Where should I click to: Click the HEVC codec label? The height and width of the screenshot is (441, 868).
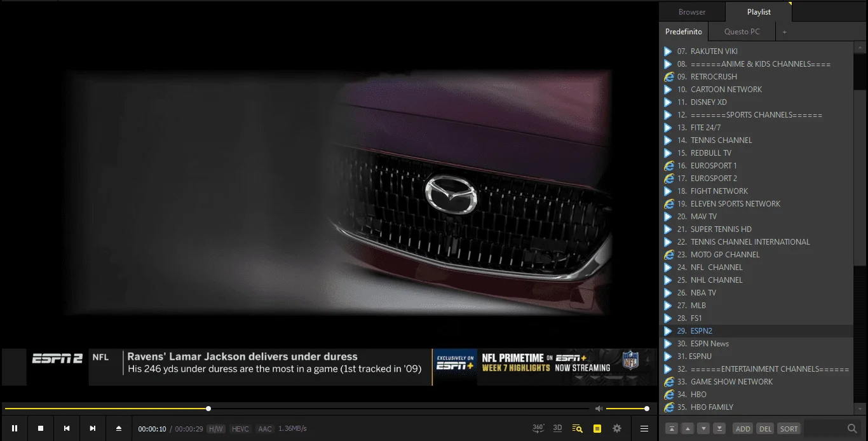point(240,429)
